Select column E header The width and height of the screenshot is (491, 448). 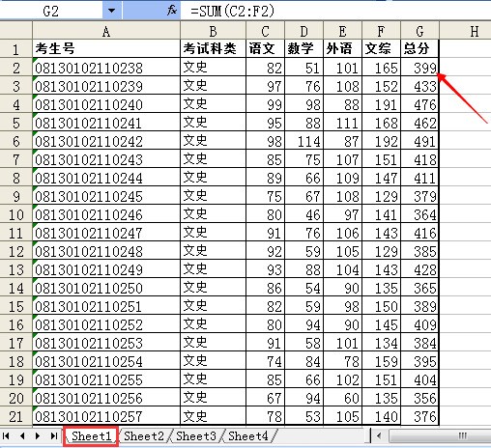(342, 31)
